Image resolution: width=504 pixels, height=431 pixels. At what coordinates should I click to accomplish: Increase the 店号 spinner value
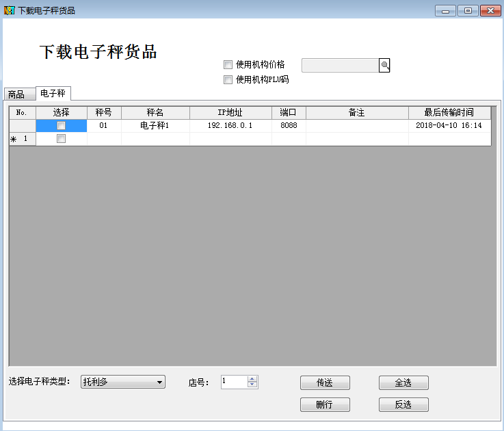252,379
